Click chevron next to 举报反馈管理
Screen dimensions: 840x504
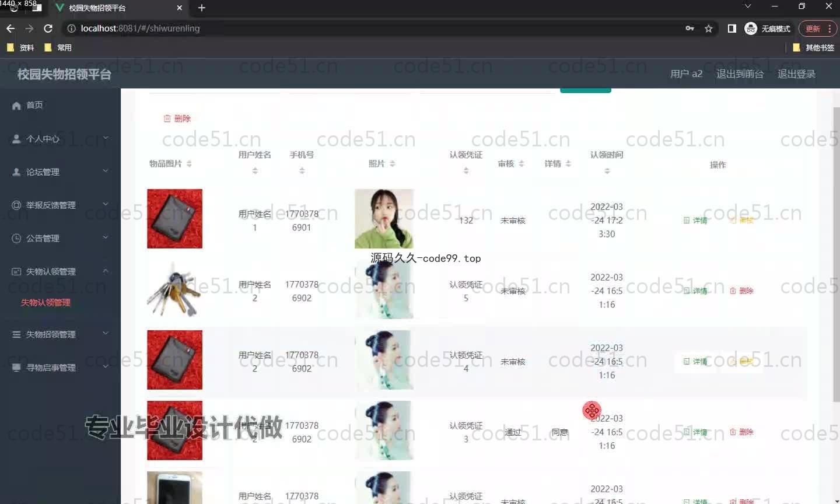[106, 204]
